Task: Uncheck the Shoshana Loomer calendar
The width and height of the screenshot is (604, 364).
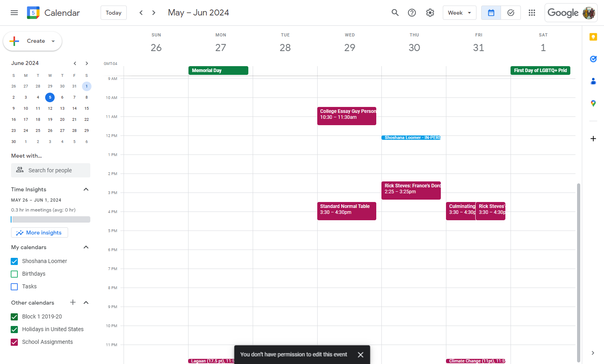Action: point(15,261)
